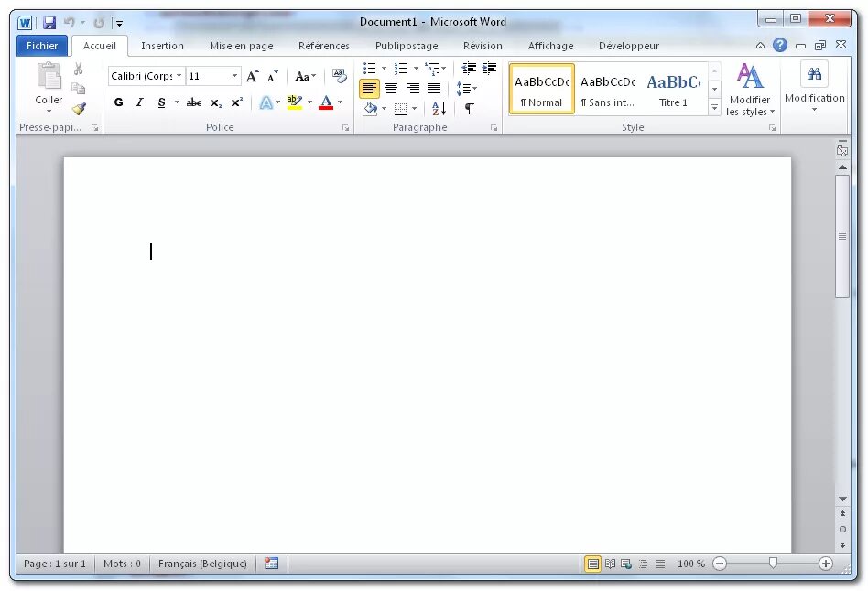Shrink font size with small A icon
Image resolution: width=868 pixels, height=591 pixels.
[272, 76]
